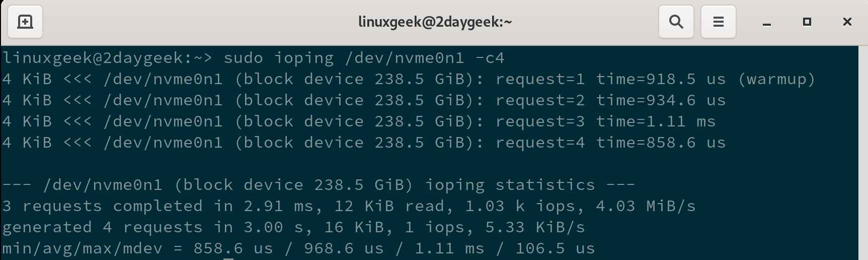
Task: Minimize the terminal window
Action: [x=766, y=23]
